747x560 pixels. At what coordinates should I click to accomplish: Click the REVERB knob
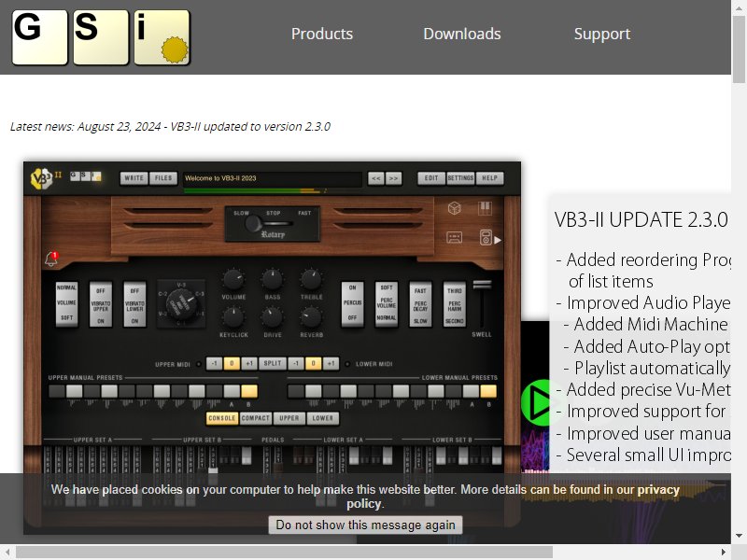[312, 317]
